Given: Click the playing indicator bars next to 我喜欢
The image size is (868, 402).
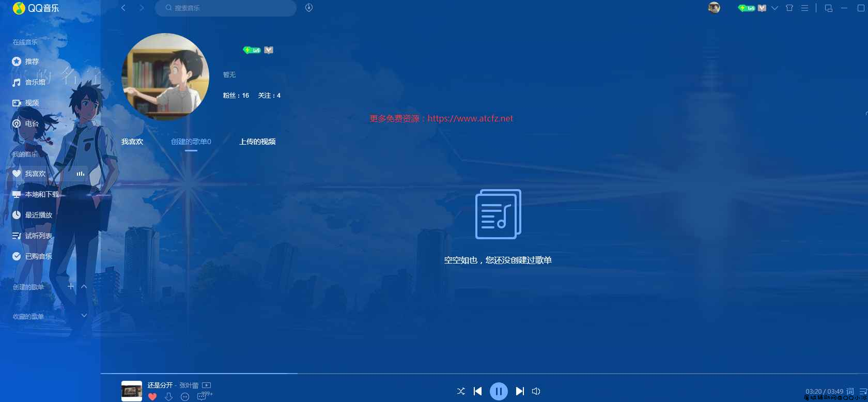Looking at the screenshot, I should tap(81, 174).
